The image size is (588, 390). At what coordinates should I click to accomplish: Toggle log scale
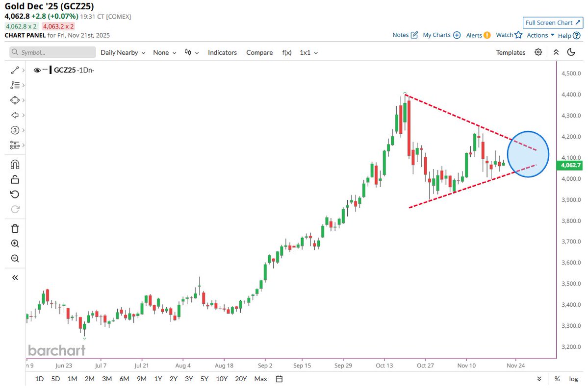tap(573, 379)
